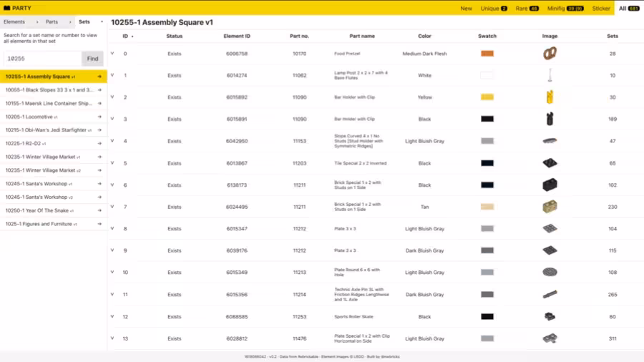Sort by Element ID column header

click(237, 36)
